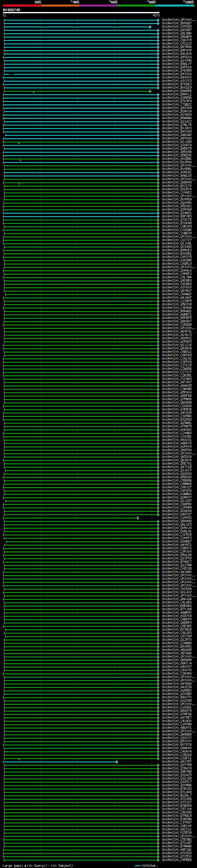The width and height of the screenshot is (197, 868).
Task: Select hit label UniRef100_Q7NL76
Action: coord(177,125)
